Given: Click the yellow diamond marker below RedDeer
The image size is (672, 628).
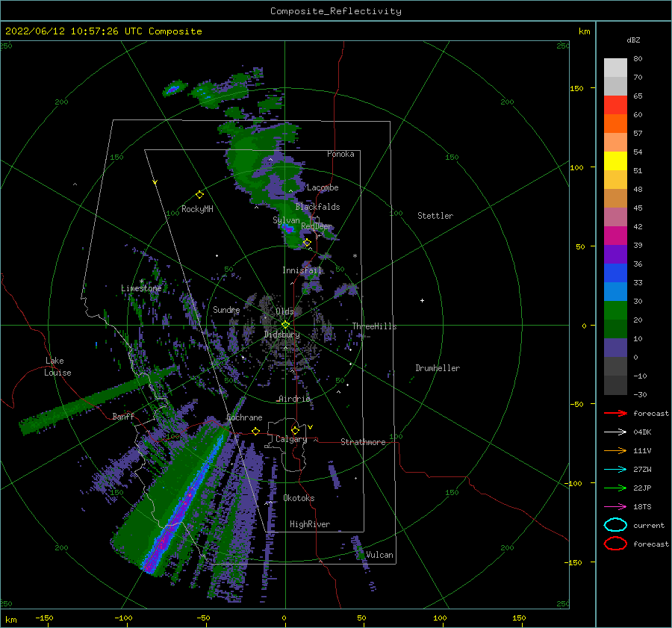Looking at the screenshot, I should (307, 243).
